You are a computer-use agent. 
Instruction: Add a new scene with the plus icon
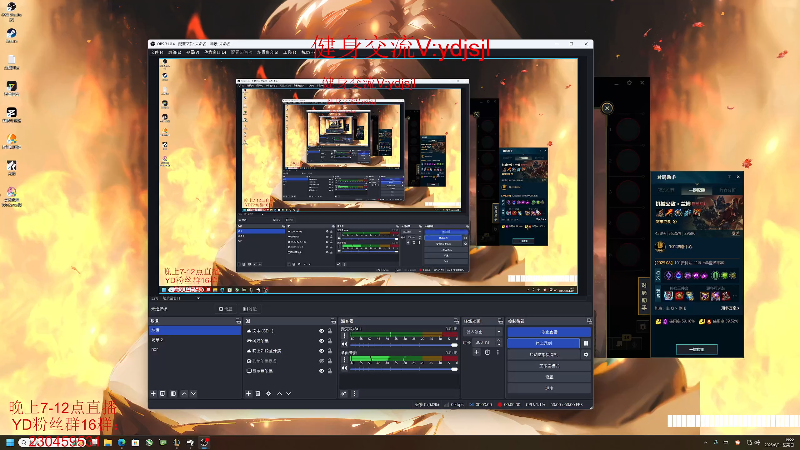pos(154,393)
